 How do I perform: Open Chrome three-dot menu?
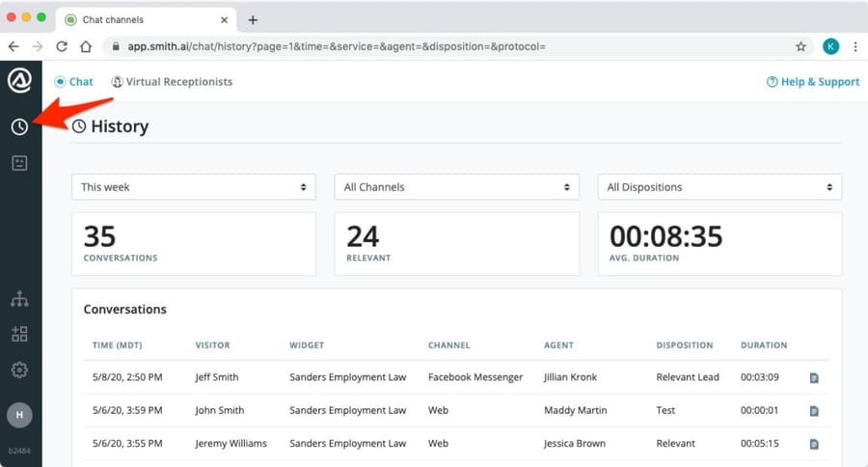click(855, 46)
